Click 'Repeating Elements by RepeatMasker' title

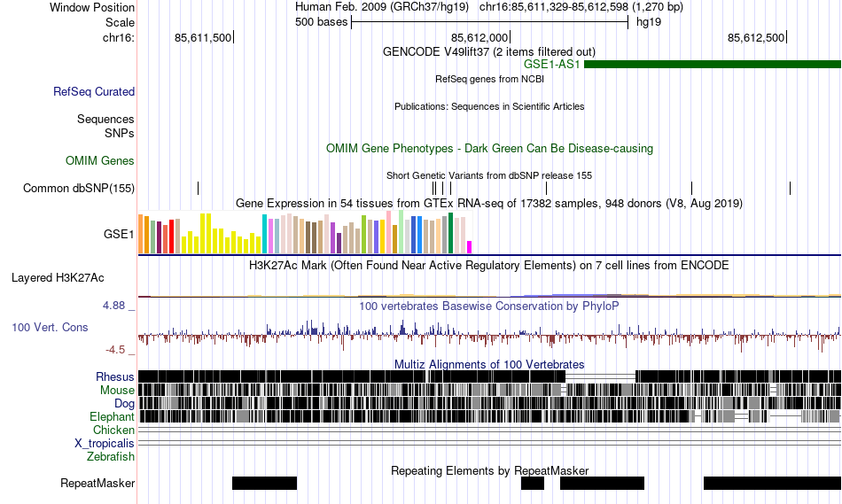coord(490,470)
